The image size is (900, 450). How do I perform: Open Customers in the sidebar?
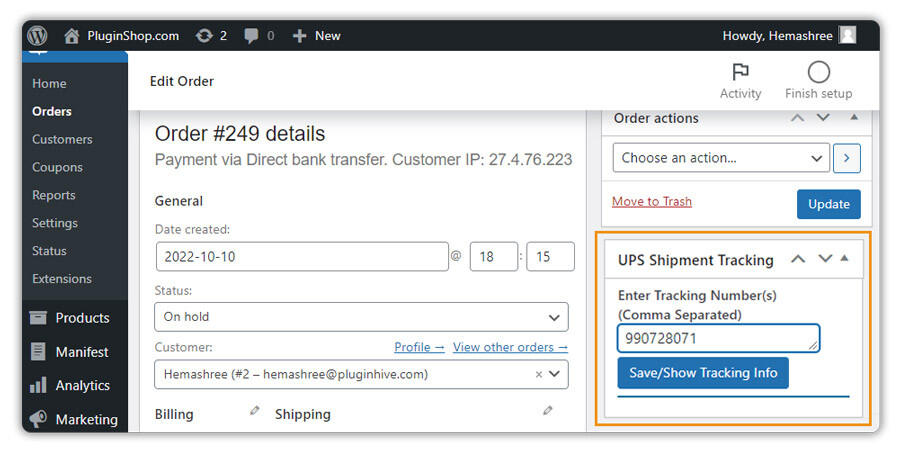[62, 139]
